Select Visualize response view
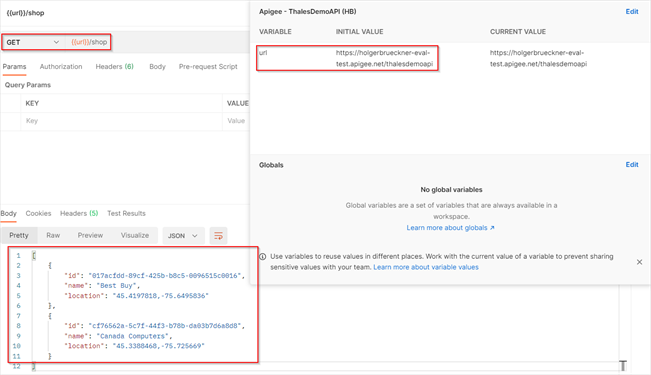The width and height of the screenshot is (651, 375). click(135, 235)
